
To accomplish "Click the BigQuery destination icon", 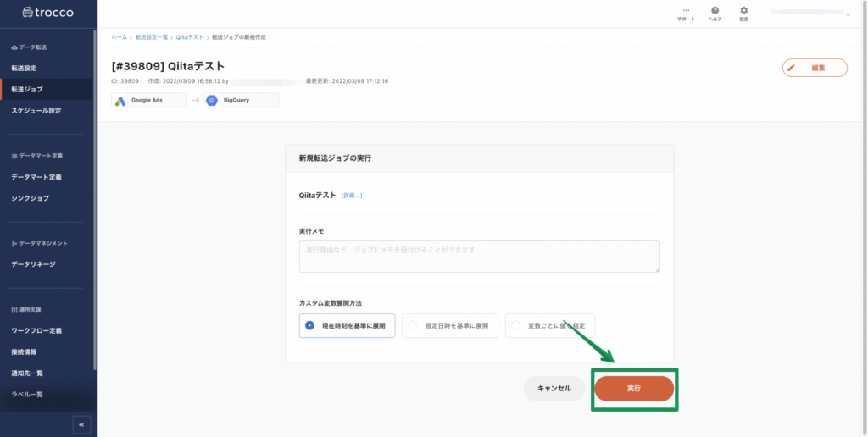I will point(212,101).
